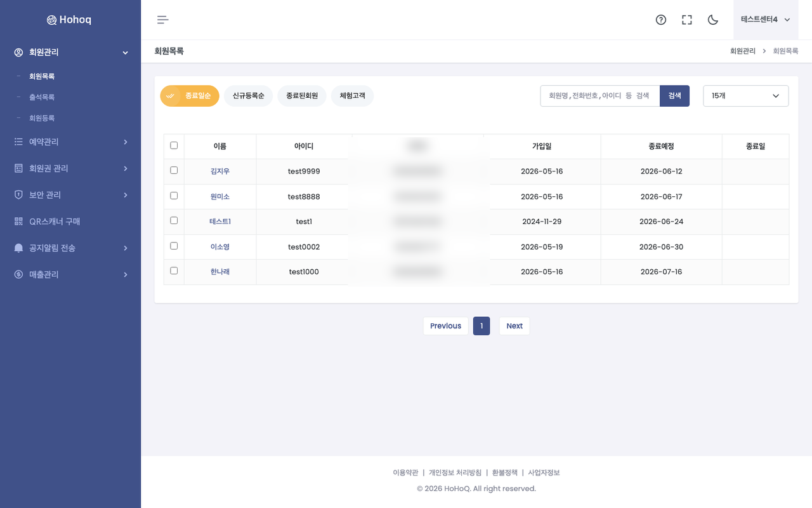Click the 2026-06-12 end date cell
The image size is (812, 508).
point(661,171)
